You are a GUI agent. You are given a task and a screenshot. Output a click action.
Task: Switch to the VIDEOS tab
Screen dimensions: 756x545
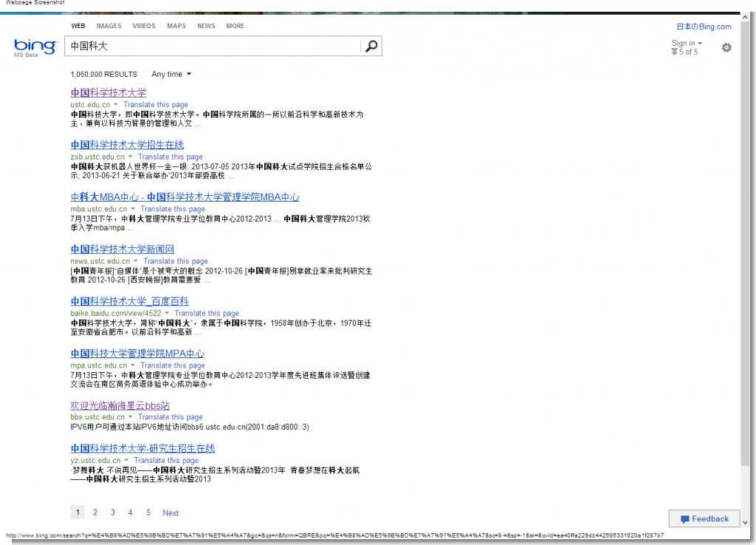(143, 26)
